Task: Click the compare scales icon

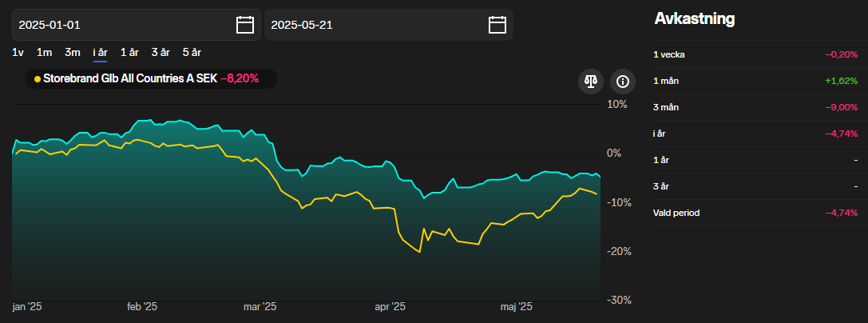Action: point(591,81)
